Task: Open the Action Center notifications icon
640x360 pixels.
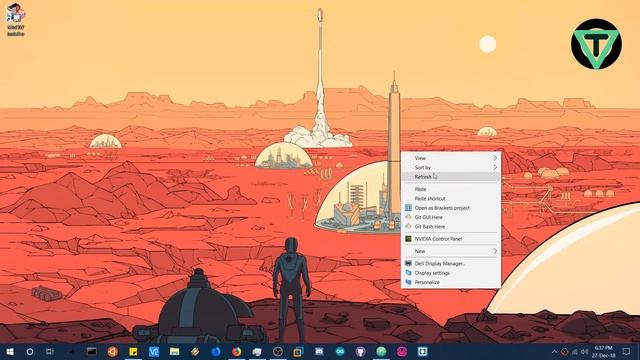Action: (627, 351)
